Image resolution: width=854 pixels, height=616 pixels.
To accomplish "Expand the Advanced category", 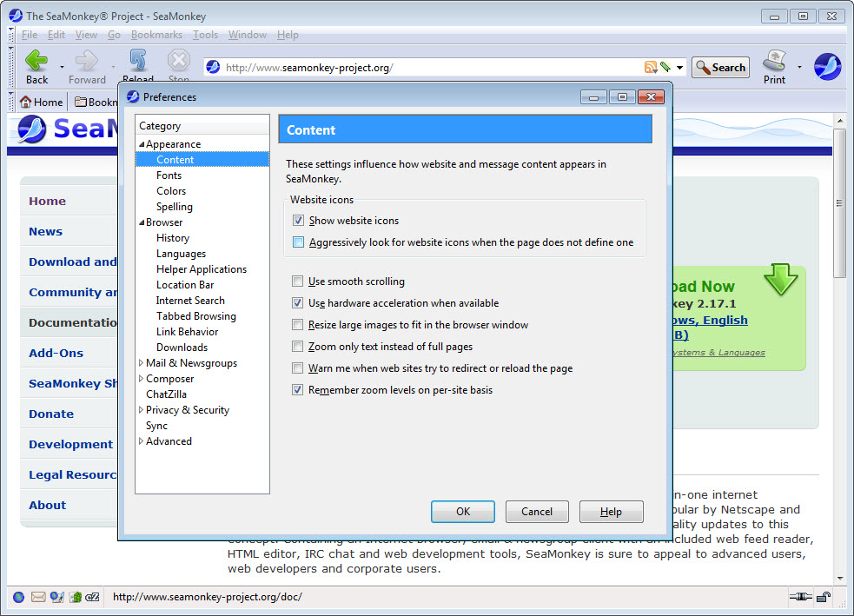I will [x=141, y=441].
